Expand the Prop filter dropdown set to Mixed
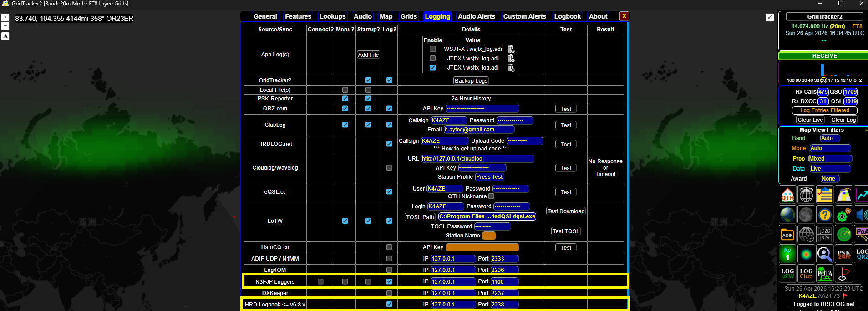 coord(830,159)
